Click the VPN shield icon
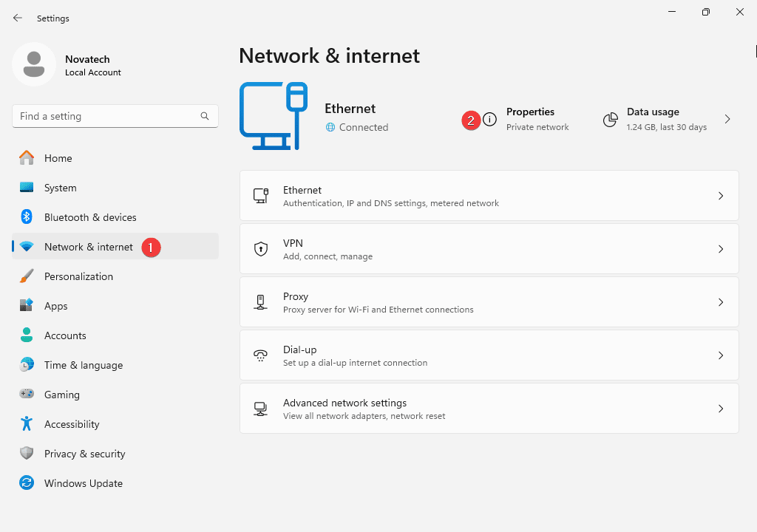757x532 pixels. 260,249
